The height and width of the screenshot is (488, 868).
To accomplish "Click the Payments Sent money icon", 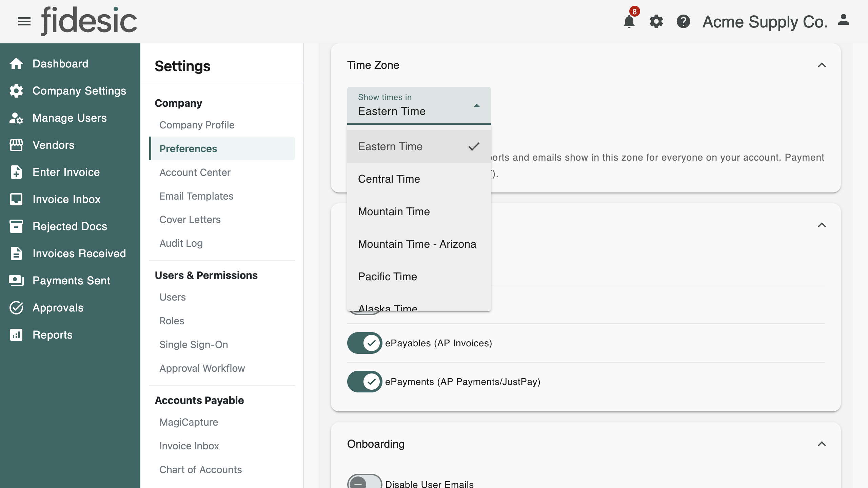I will pos(16,281).
